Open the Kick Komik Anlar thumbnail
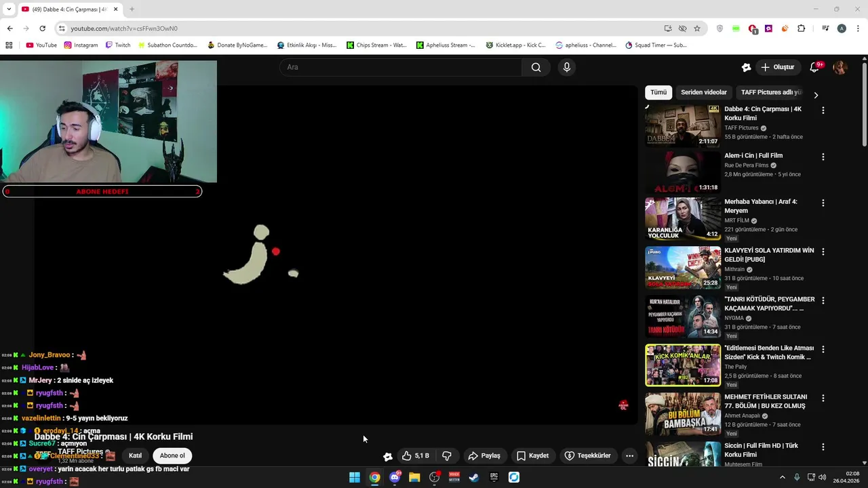868x488 pixels. point(683,365)
